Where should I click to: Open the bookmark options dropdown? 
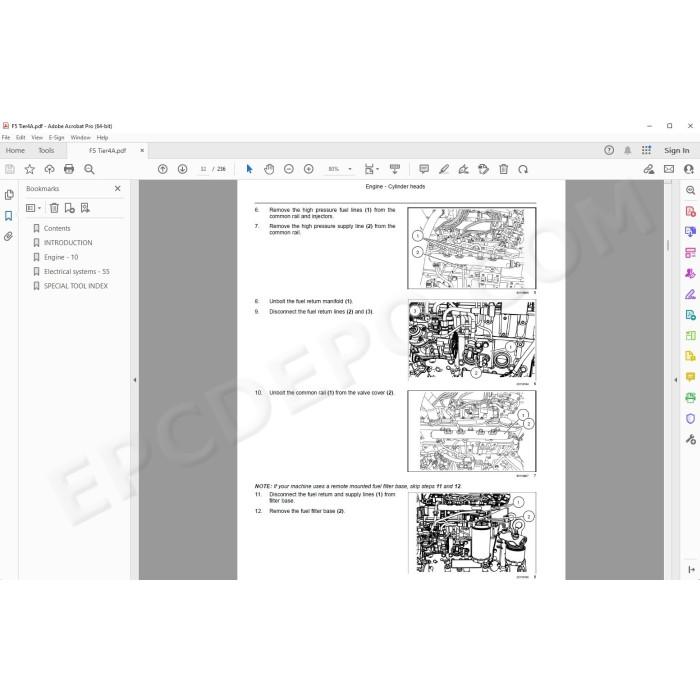[x=33, y=208]
